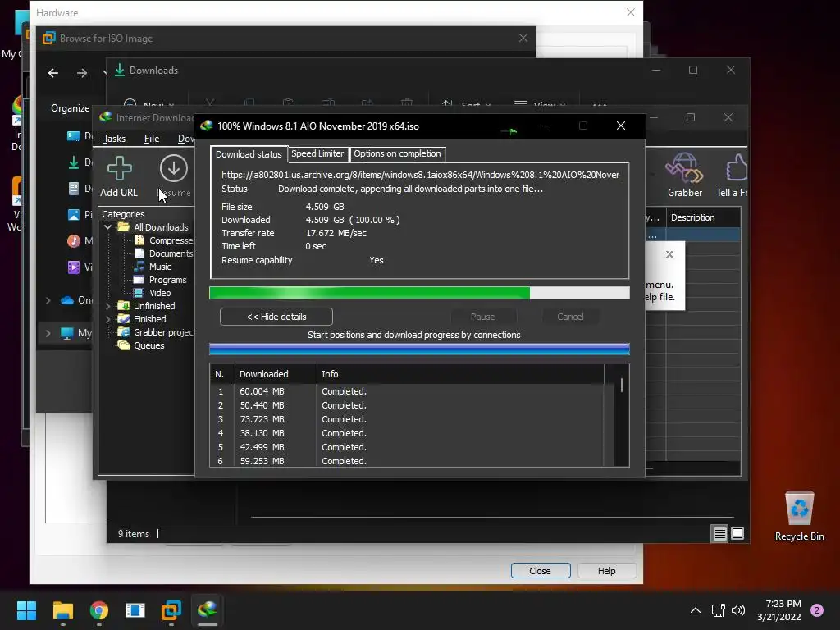This screenshot has width=840, height=630.
Task: Click forward arrow in Browse for ISO Image
Action: 82,73
